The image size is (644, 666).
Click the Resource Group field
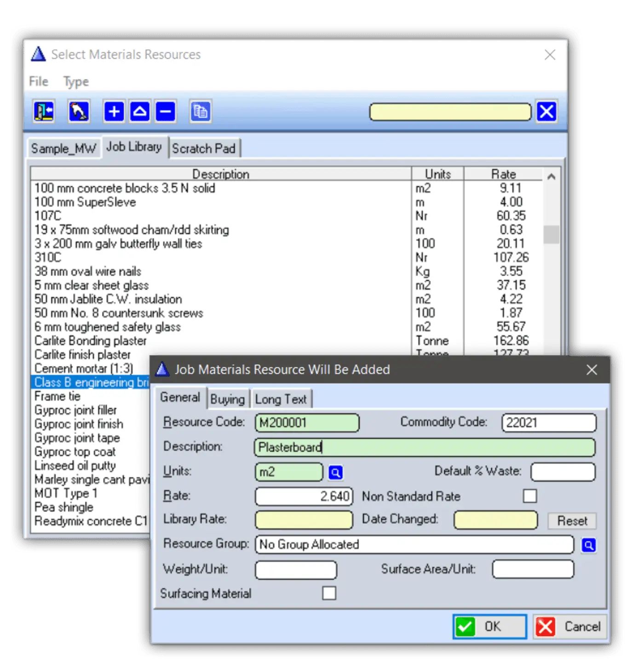415,545
